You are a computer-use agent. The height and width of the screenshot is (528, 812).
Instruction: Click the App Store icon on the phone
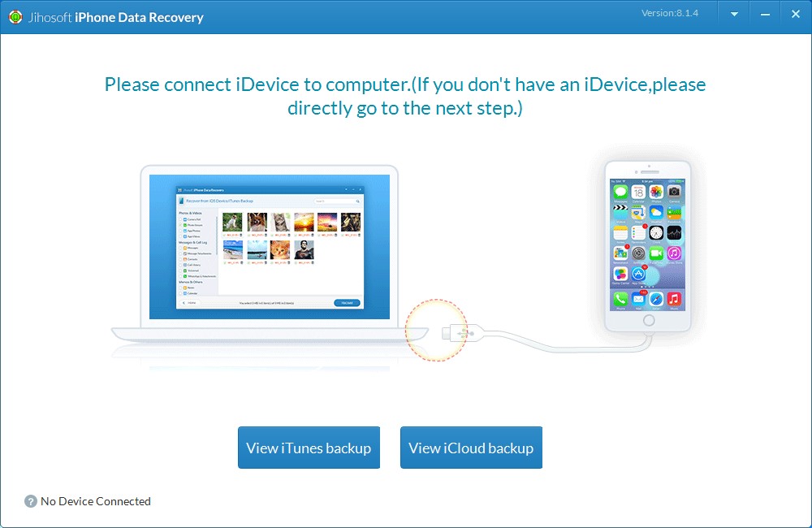(x=638, y=274)
